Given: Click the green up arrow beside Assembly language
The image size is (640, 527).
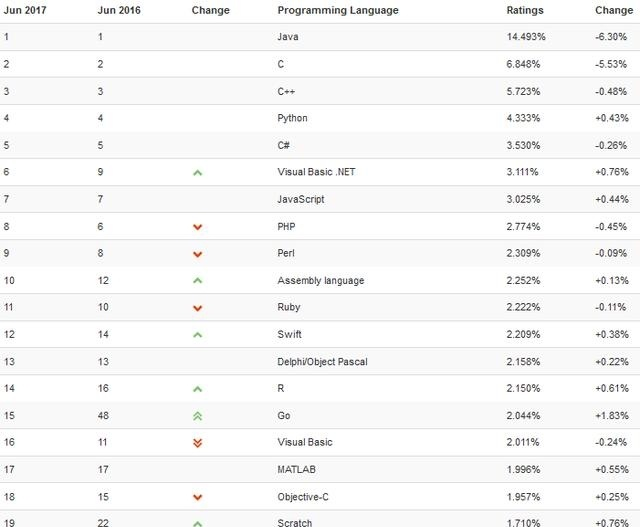Looking at the screenshot, I should [x=197, y=281].
